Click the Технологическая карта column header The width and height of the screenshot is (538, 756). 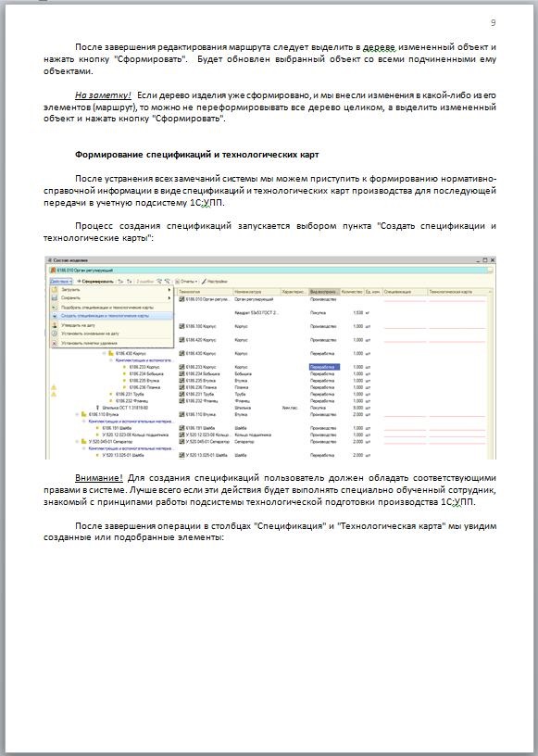point(458,292)
